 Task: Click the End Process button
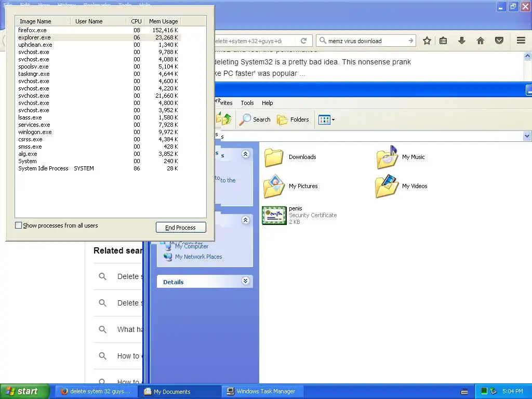click(x=181, y=228)
